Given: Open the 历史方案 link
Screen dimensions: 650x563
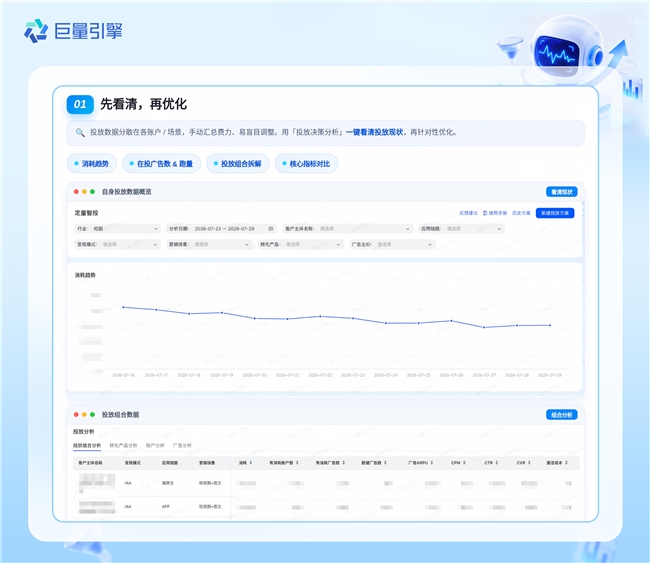Looking at the screenshot, I should [x=521, y=213].
